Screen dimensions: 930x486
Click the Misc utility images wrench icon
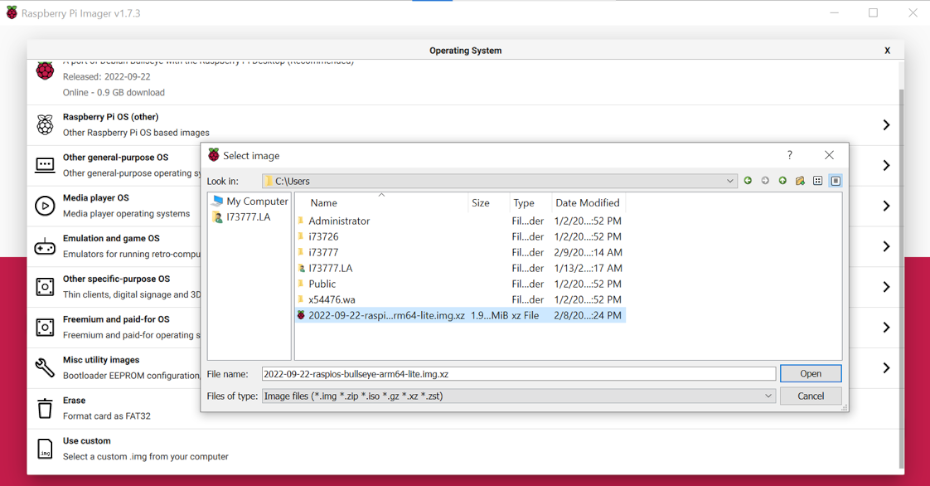[x=45, y=367]
